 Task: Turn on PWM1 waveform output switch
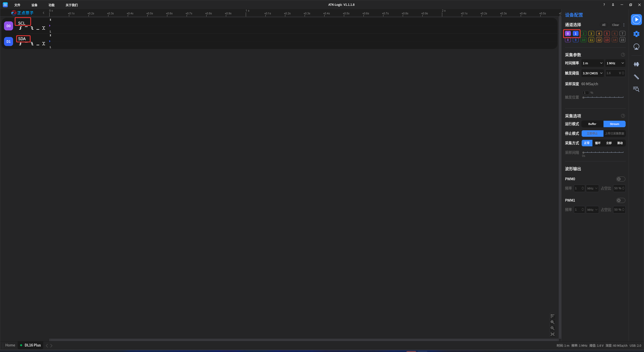coord(621,200)
